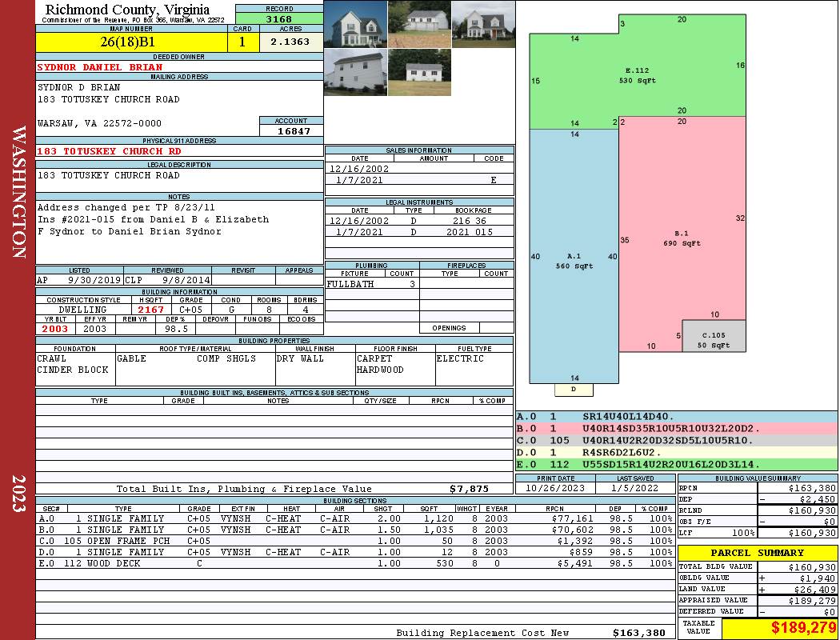The width and height of the screenshot is (840, 640).
Task: Click last saved date 1/5/2022
Action: (635, 488)
